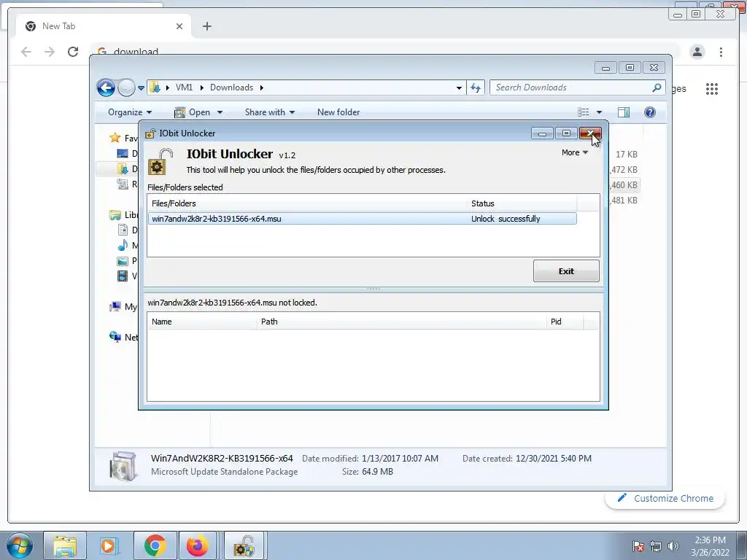This screenshot has width=747, height=560.
Task: Click New folder in Explorer toolbar
Action: coord(338,112)
